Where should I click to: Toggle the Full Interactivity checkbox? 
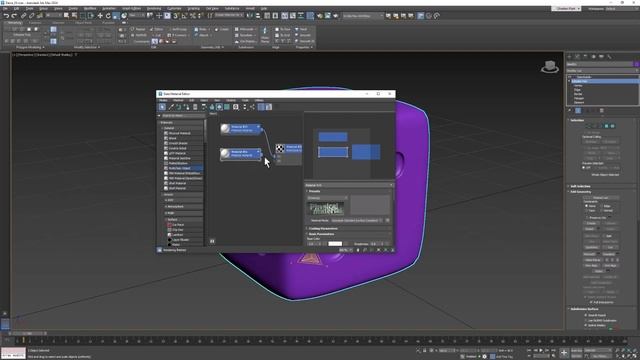click(x=591, y=302)
